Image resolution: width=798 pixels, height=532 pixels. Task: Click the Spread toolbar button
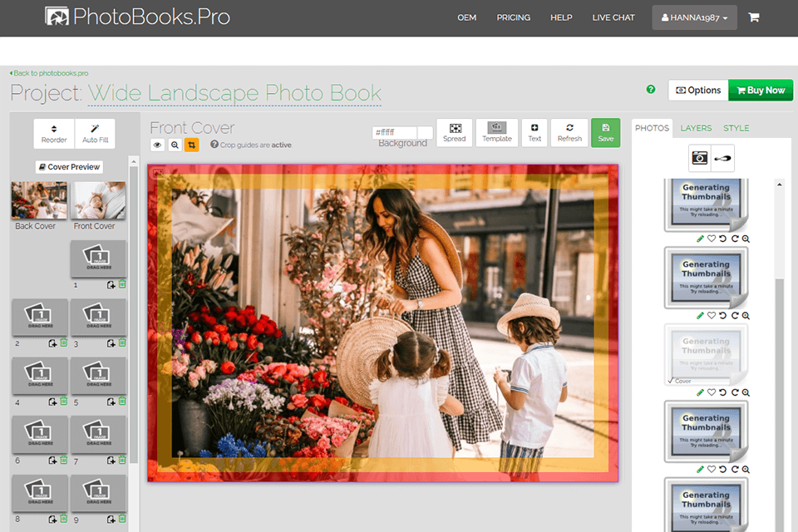(455, 133)
